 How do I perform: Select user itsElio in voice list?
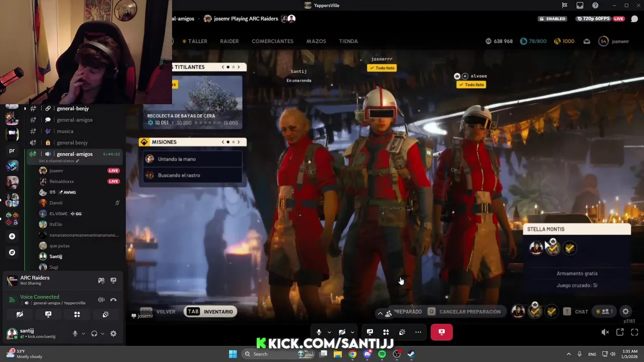(56, 224)
